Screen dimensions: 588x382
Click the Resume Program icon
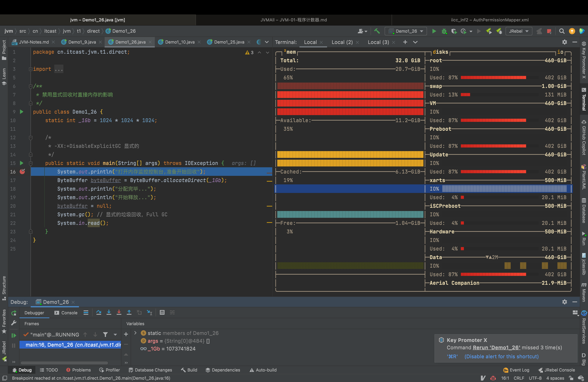[x=14, y=335]
